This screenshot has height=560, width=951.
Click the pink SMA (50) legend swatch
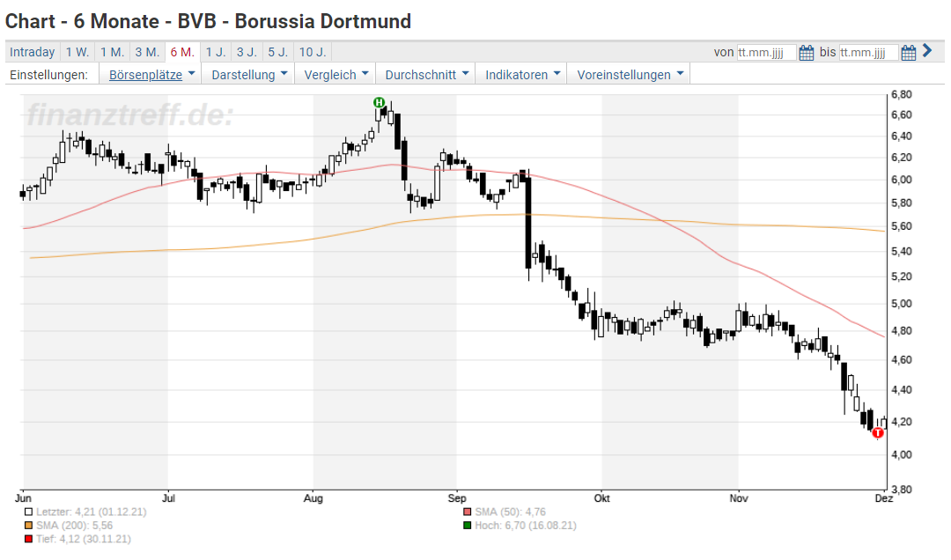(x=467, y=512)
